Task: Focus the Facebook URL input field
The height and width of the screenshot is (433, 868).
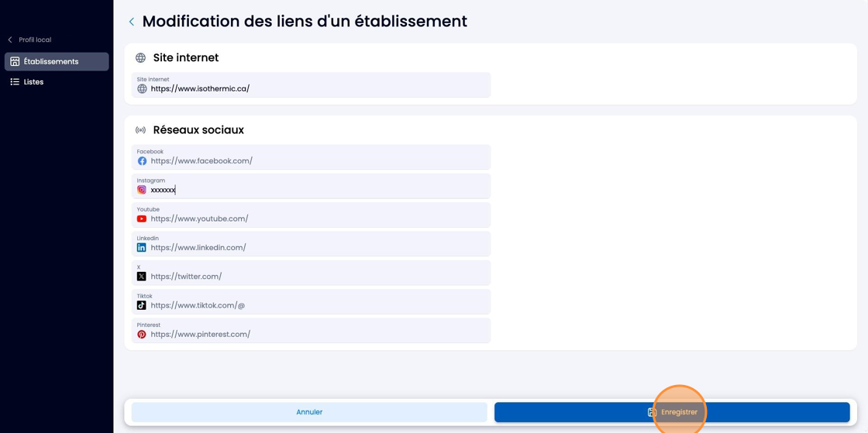Action: click(x=311, y=157)
